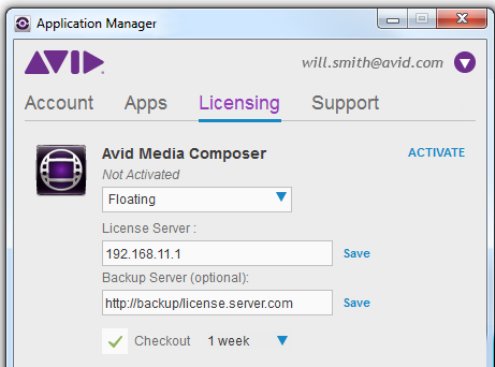Screen dimensions: 495x367
Task: Click the will.smith@avid.com account name
Action: click(372, 63)
